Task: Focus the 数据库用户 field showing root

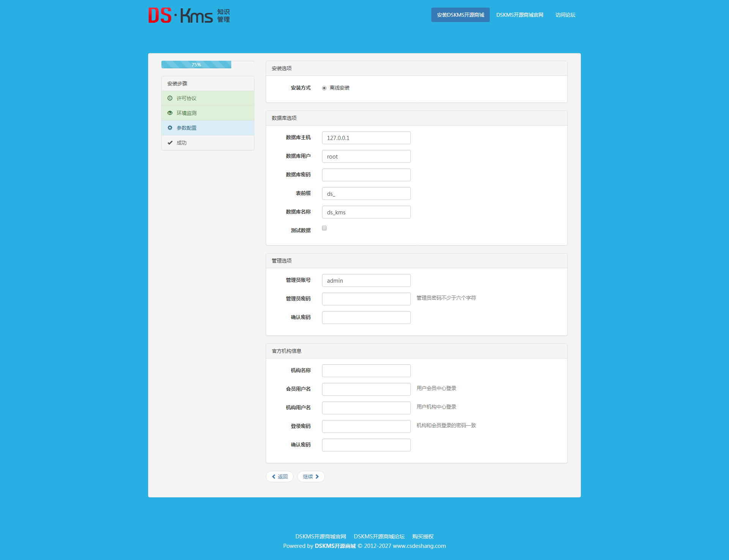Action: click(x=366, y=156)
